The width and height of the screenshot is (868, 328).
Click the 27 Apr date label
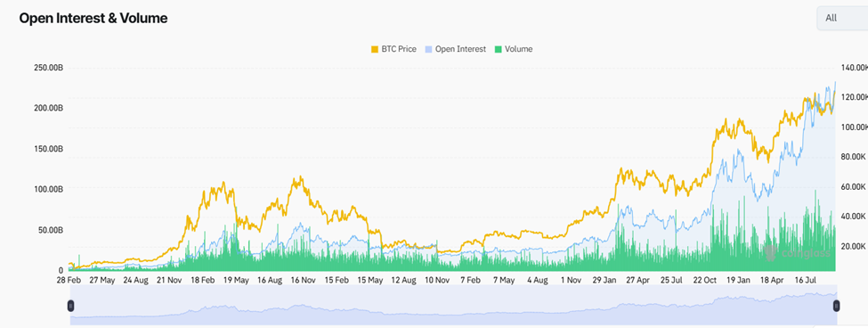pos(637,281)
